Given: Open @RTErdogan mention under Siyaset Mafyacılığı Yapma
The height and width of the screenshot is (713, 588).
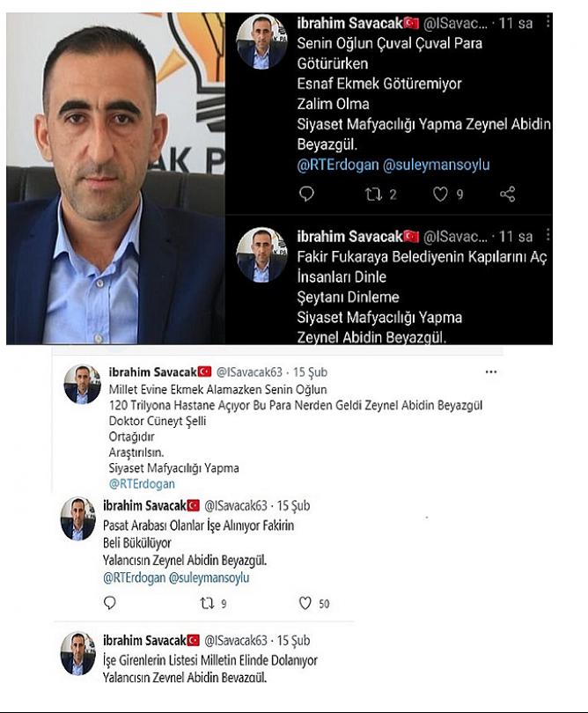Looking at the screenshot, I should click(x=142, y=484).
